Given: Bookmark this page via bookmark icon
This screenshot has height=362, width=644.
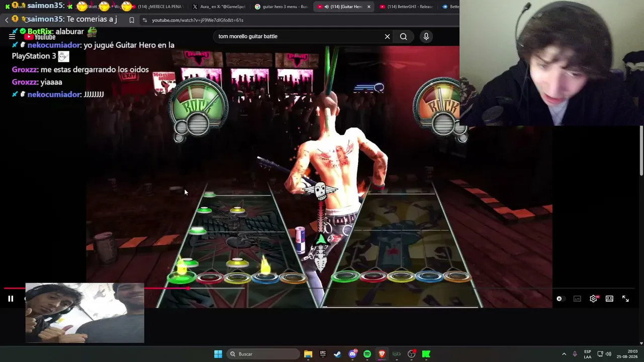Looking at the screenshot, I should 131,20.
